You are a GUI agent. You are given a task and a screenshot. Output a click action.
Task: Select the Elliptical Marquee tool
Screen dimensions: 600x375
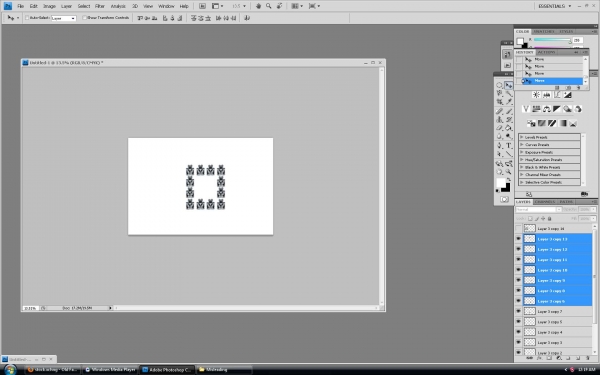500,85
